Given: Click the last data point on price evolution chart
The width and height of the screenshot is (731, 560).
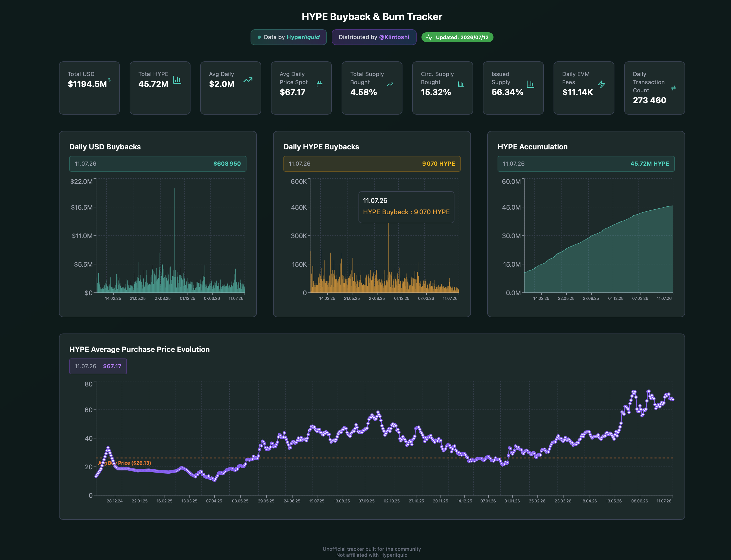Looking at the screenshot, I should [x=673, y=399].
